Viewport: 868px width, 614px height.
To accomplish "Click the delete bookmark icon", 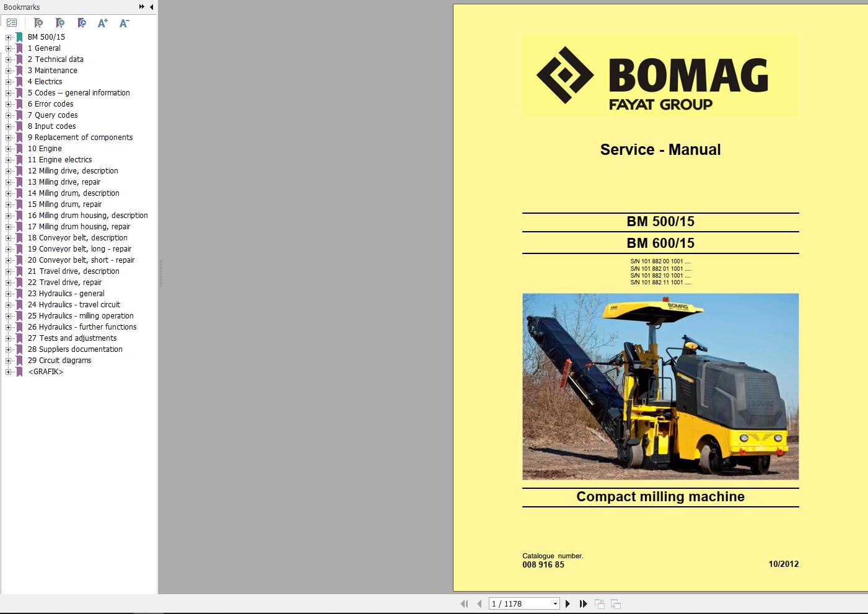I will coord(38,23).
